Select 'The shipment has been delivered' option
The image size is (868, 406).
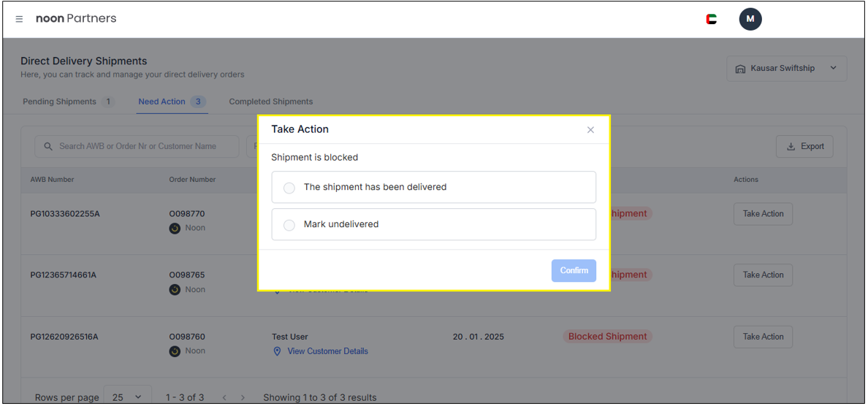pyautogui.click(x=289, y=188)
